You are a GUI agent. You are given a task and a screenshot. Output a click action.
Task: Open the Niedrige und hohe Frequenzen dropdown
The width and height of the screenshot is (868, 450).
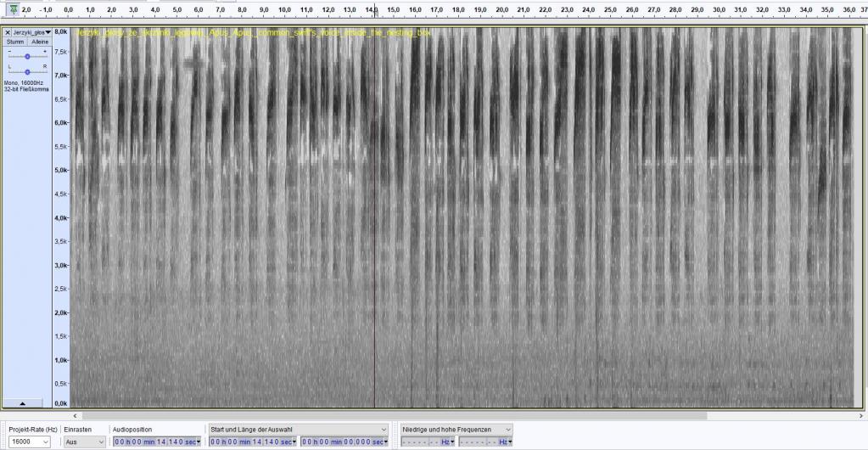[x=507, y=430]
